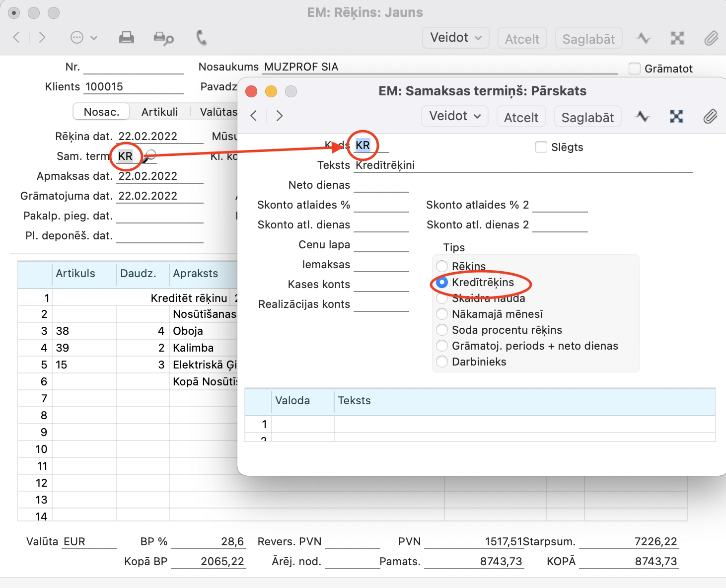Image resolution: width=726 pixels, height=588 pixels.
Task: Click paperclip attachments icon in payment term window
Action: 710,117
